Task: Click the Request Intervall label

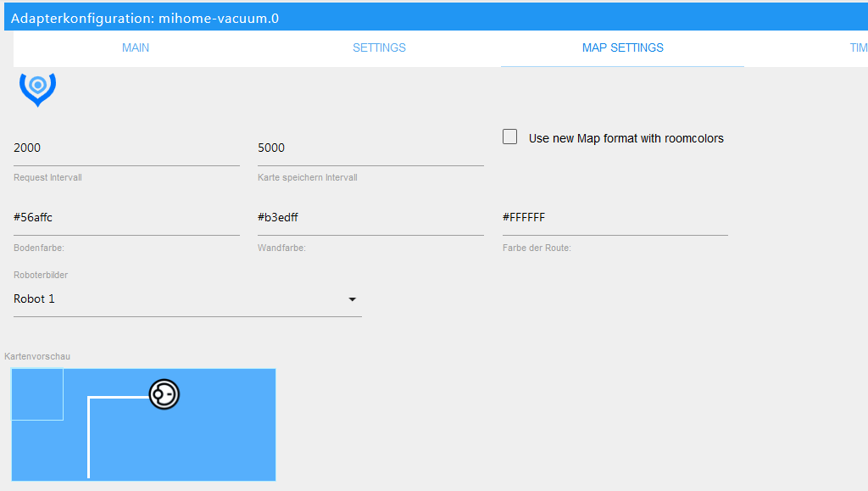Action: coord(47,178)
